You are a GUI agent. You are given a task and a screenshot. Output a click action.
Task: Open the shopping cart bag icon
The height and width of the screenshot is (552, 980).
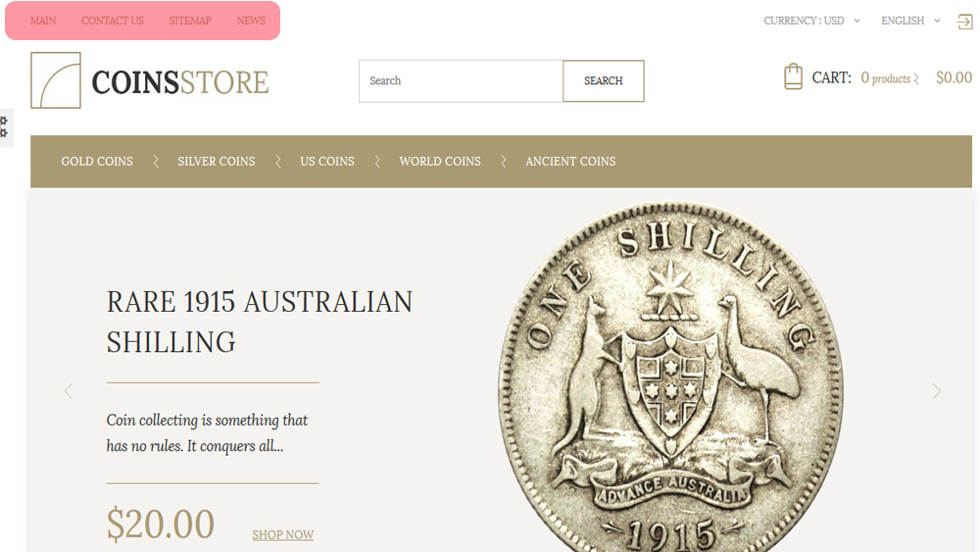[793, 76]
